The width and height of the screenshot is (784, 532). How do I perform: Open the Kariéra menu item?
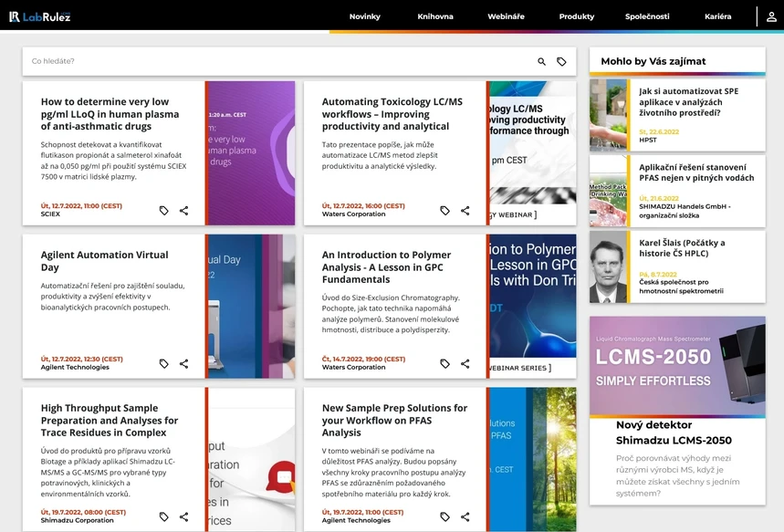point(718,16)
